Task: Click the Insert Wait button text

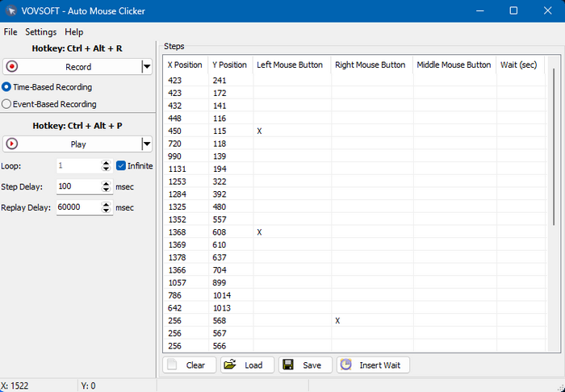Action: coord(380,365)
